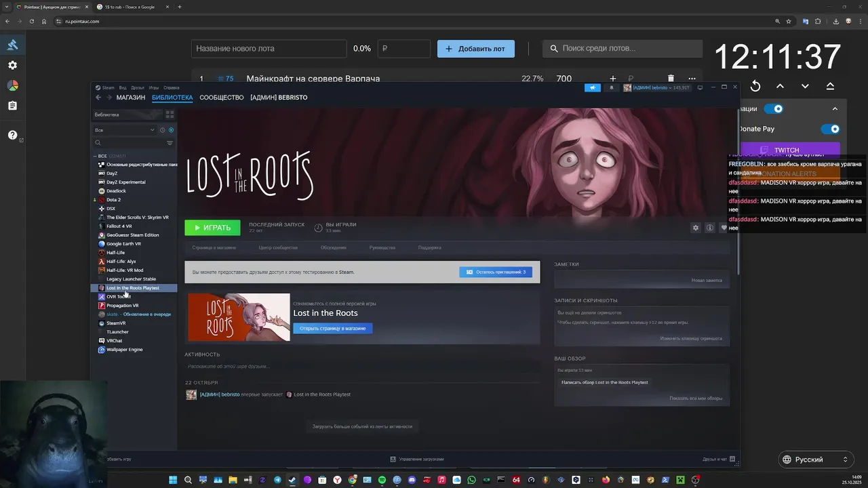Open the Обсуждения game tab

tap(334, 247)
